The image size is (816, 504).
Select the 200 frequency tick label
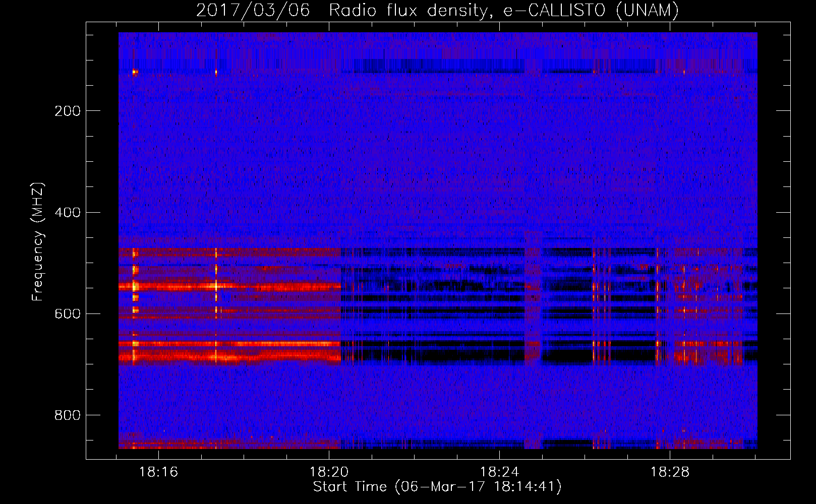click(x=68, y=111)
